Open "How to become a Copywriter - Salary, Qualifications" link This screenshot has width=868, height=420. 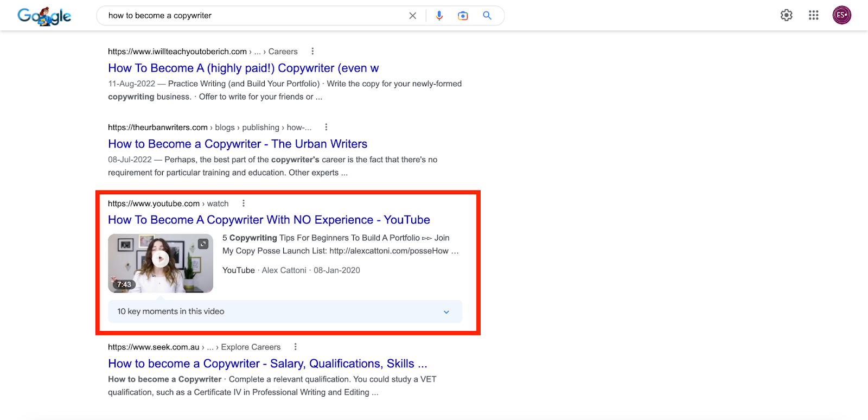coord(267,364)
